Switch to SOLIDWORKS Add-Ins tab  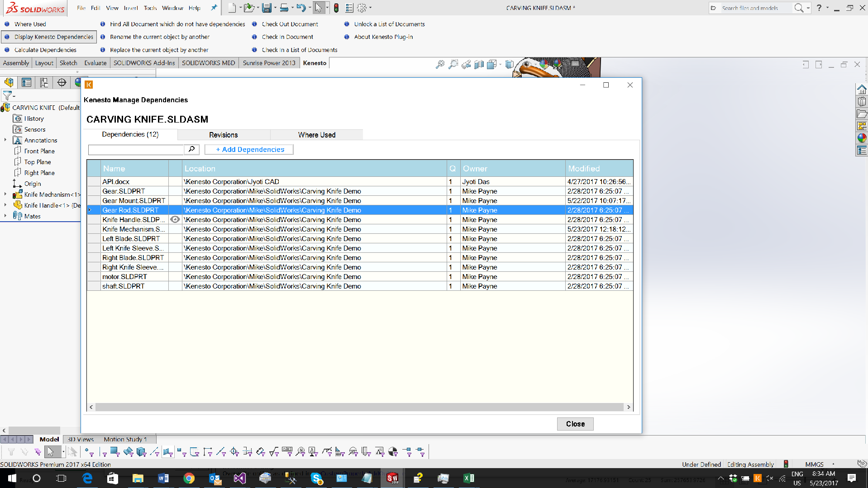click(144, 63)
